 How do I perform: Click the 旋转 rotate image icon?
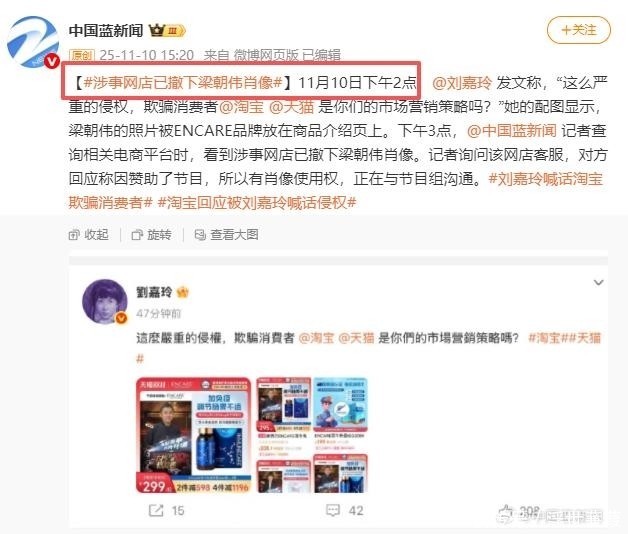pos(137,235)
